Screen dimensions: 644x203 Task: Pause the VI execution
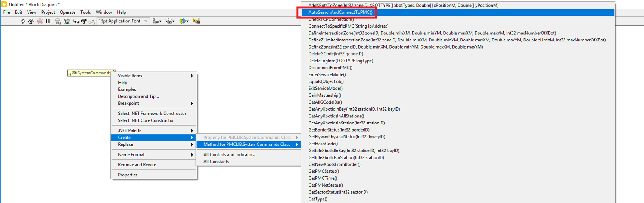click(48, 21)
